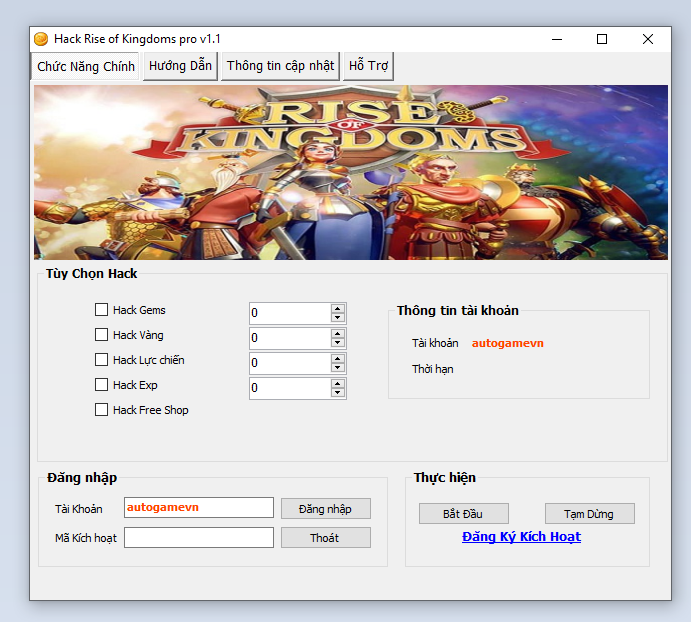The width and height of the screenshot is (691, 622).
Task: Switch to the Hướng Dẫn tab
Action: click(x=181, y=66)
